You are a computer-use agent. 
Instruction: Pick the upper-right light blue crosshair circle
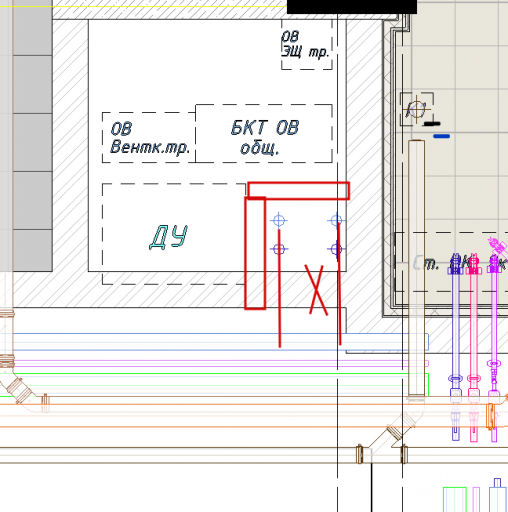click(336, 220)
